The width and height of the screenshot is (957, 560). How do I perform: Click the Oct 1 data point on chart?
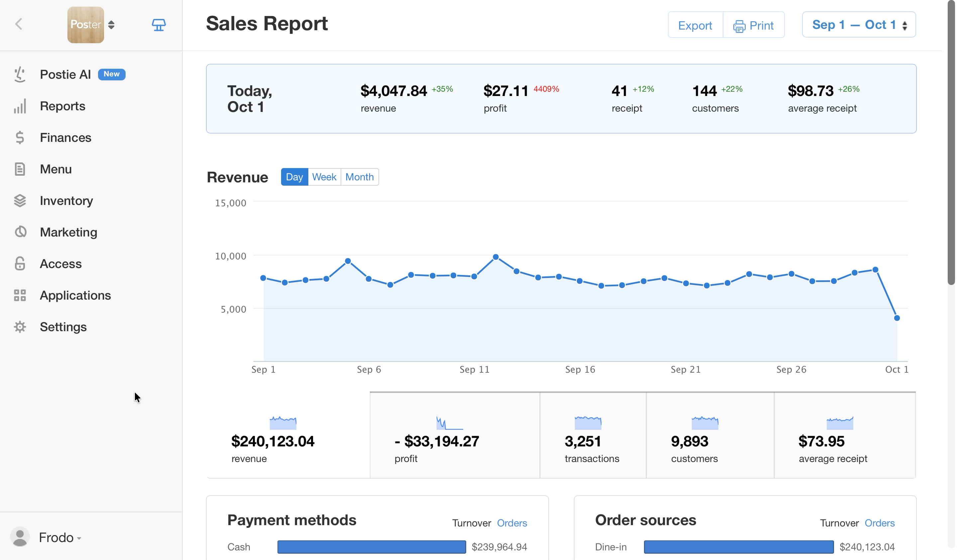[x=897, y=318]
